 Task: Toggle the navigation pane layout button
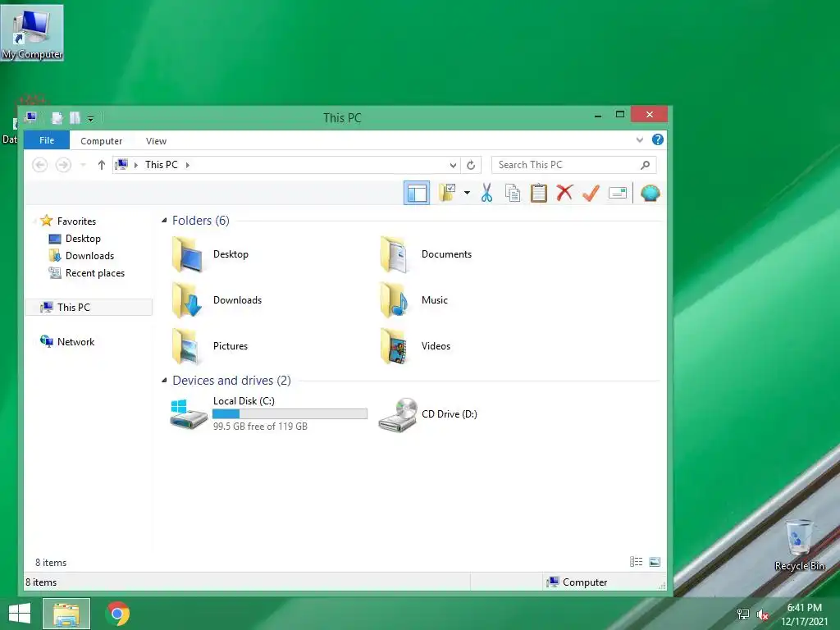click(x=416, y=193)
